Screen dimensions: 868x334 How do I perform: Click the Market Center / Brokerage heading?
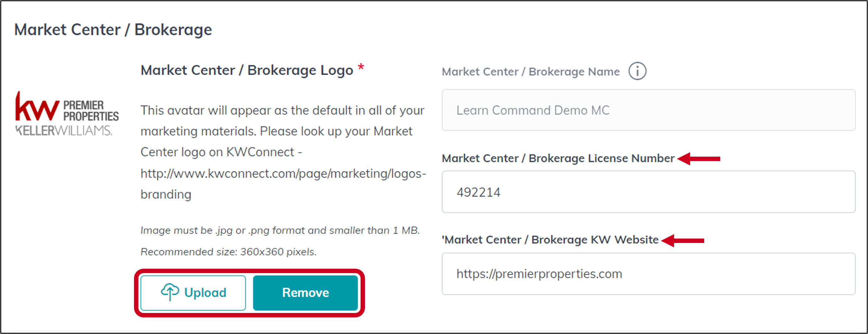pos(113,30)
